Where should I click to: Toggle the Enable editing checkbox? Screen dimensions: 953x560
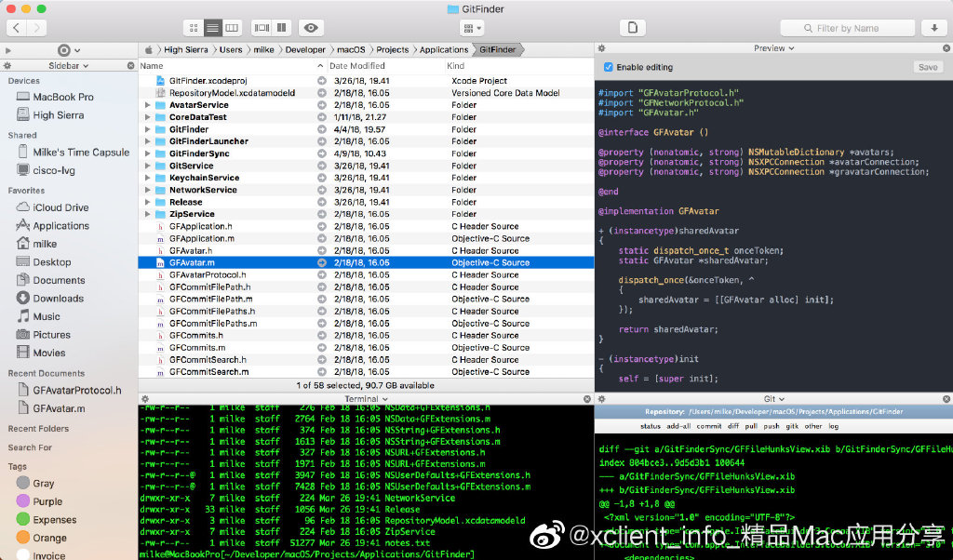click(609, 67)
